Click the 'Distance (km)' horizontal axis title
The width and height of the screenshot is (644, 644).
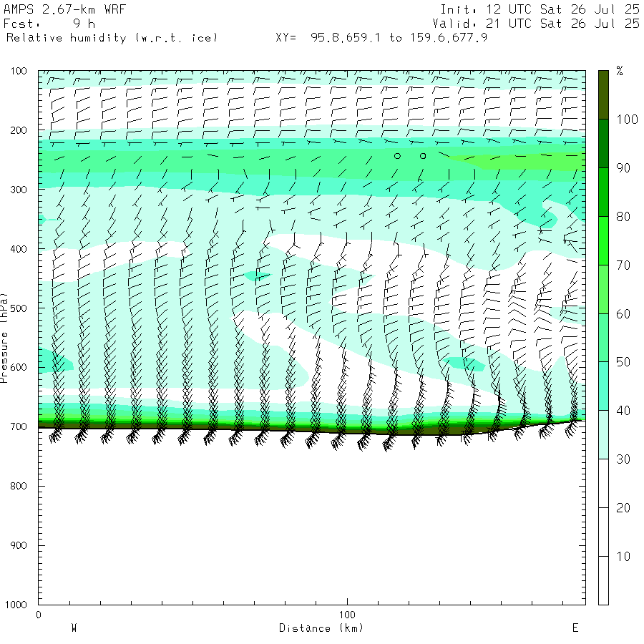[x=321, y=628]
